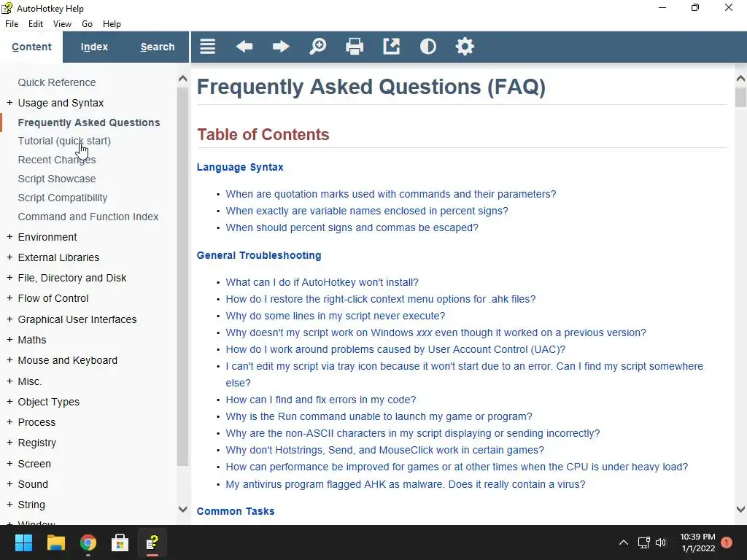Open the clock and date in the tray
747x560 pixels.
click(697, 542)
